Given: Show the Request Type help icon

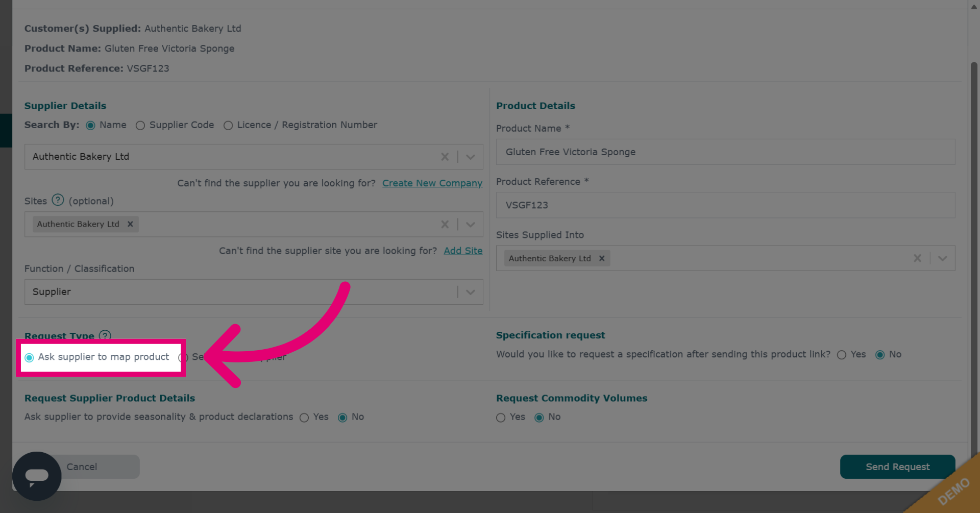Looking at the screenshot, I should coord(105,335).
